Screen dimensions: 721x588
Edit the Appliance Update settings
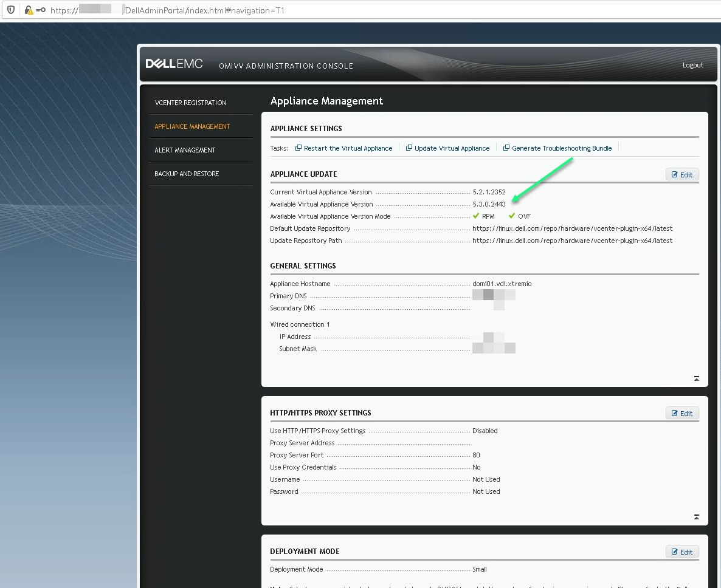tap(682, 174)
